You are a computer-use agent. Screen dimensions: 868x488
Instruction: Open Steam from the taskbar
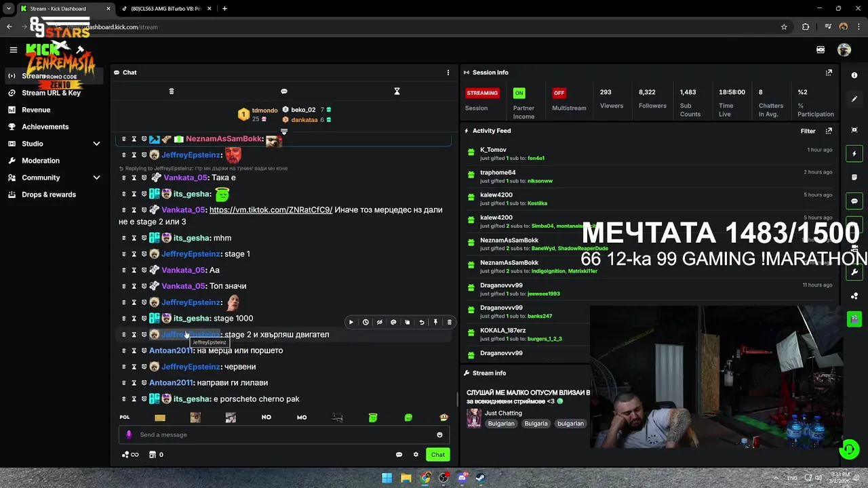pos(481,478)
